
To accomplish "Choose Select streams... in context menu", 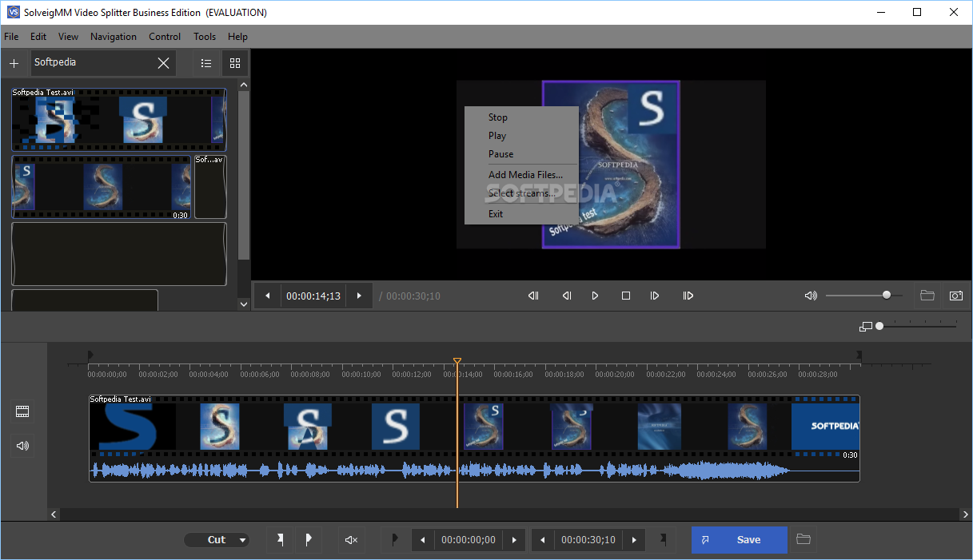I will (521, 193).
